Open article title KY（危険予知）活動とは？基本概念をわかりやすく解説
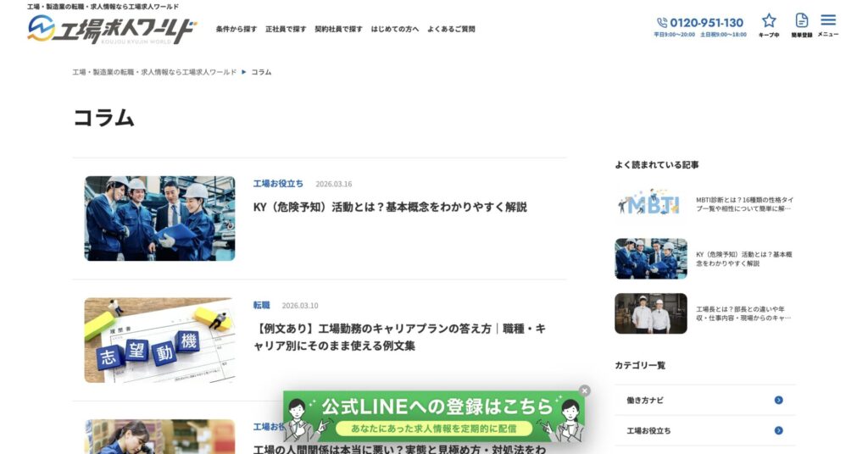This screenshot has height=454, width=868. pos(390,207)
